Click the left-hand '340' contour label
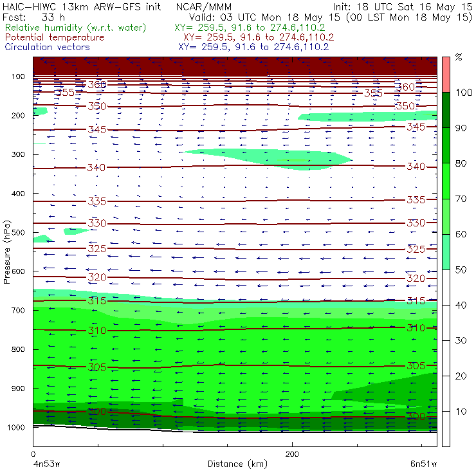The height and width of the screenshot is (476, 476). coord(96,168)
